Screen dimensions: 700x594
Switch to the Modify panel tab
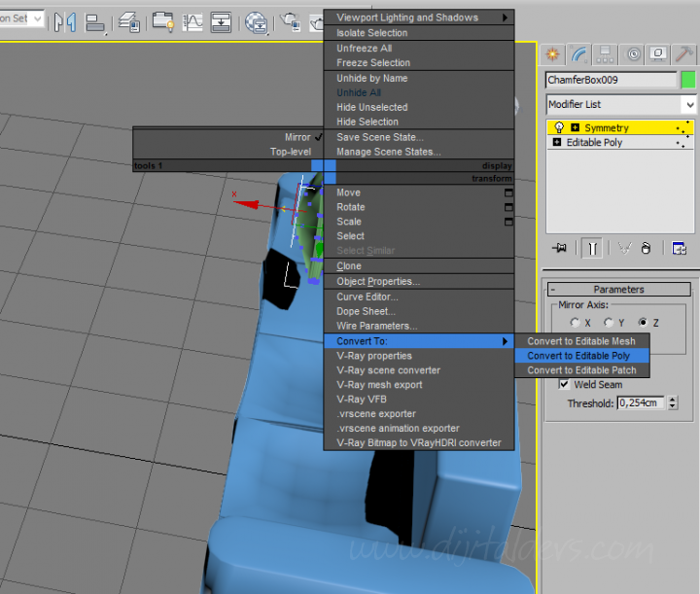tap(579, 54)
